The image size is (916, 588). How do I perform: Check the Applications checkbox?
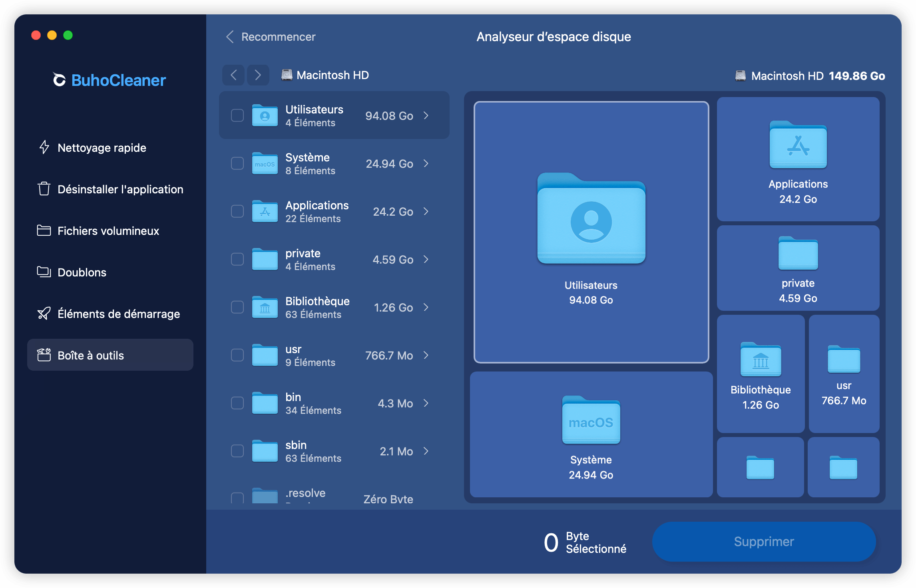coord(237,211)
